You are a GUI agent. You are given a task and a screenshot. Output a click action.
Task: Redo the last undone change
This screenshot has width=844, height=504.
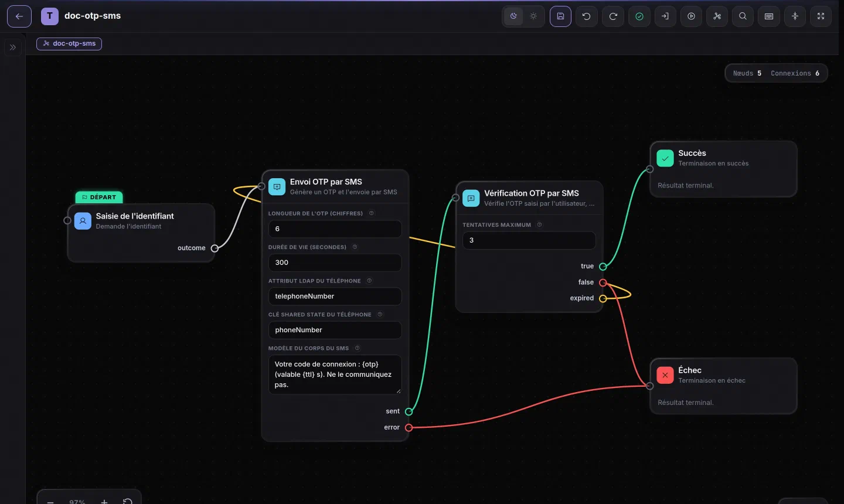point(613,16)
